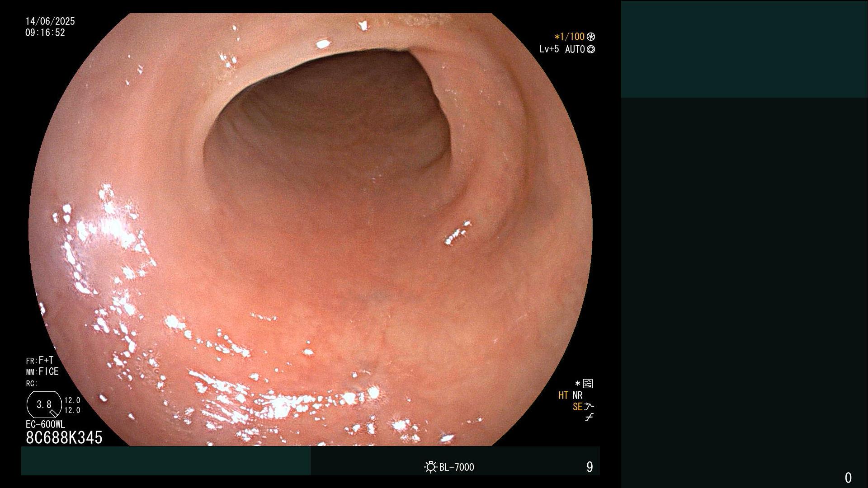Click the iris aperture icon beside AUTO
The image size is (868, 488).
point(591,49)
